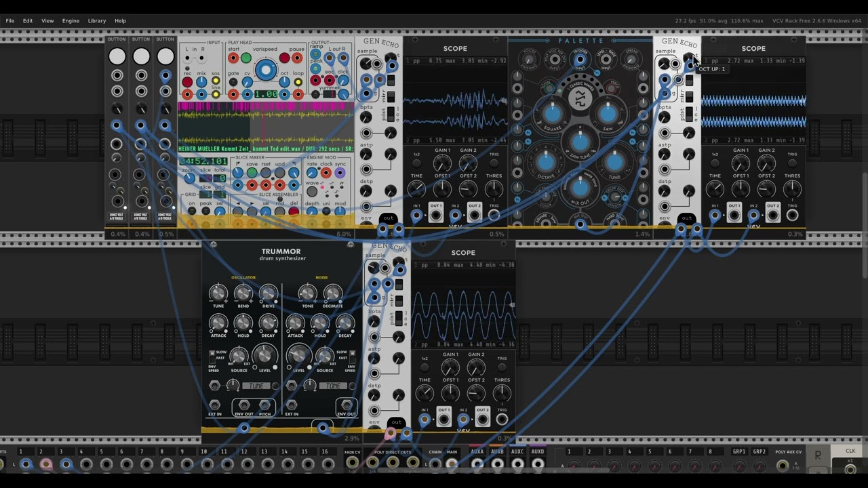Click the mixer MAIN output jack

click(x=452, y=464)
